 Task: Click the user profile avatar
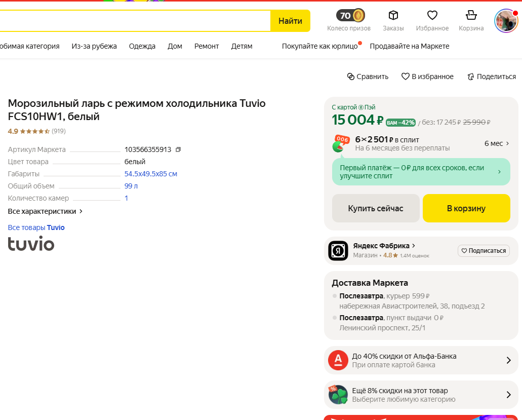click(506, 21)
